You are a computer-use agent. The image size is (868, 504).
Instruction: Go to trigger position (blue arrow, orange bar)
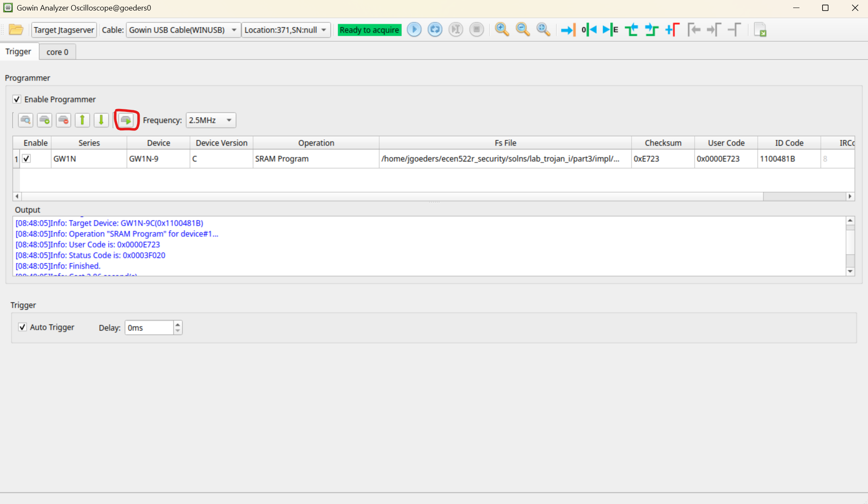point(568,30)
